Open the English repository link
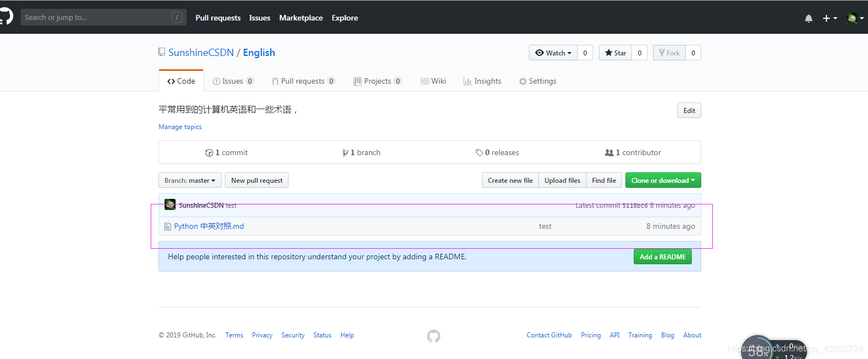 [259, 53]
